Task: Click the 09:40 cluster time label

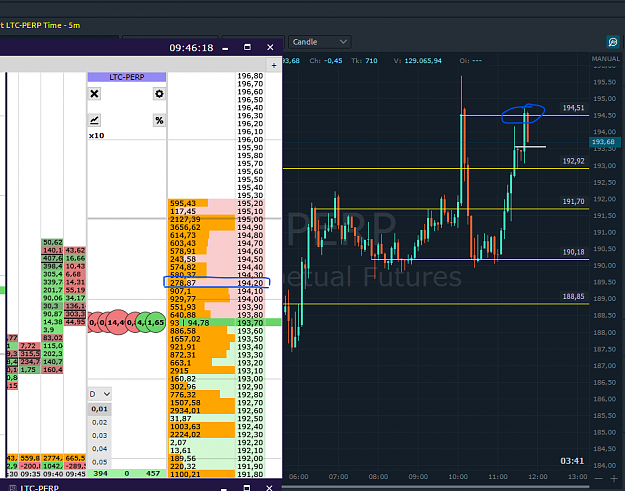Action: pos(52,474)
